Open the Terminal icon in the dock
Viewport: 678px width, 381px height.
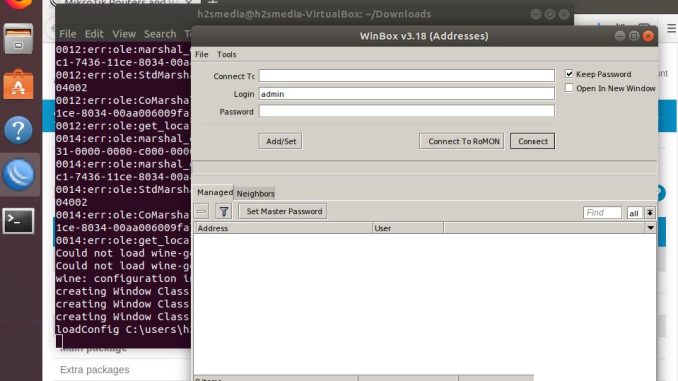tap(18, 221)
